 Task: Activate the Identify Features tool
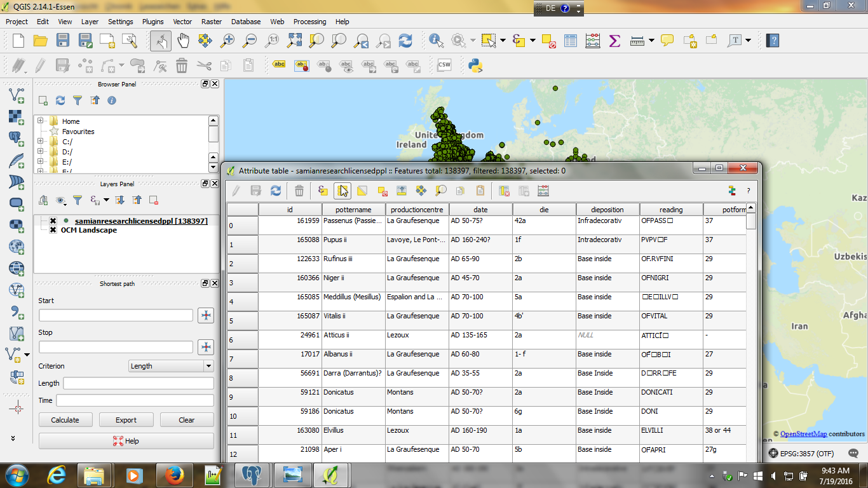(x=437, y=41)
